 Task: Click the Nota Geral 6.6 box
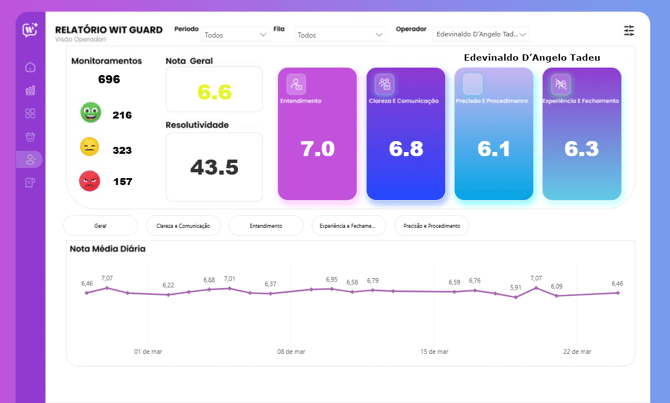click(x=214, y=89)
